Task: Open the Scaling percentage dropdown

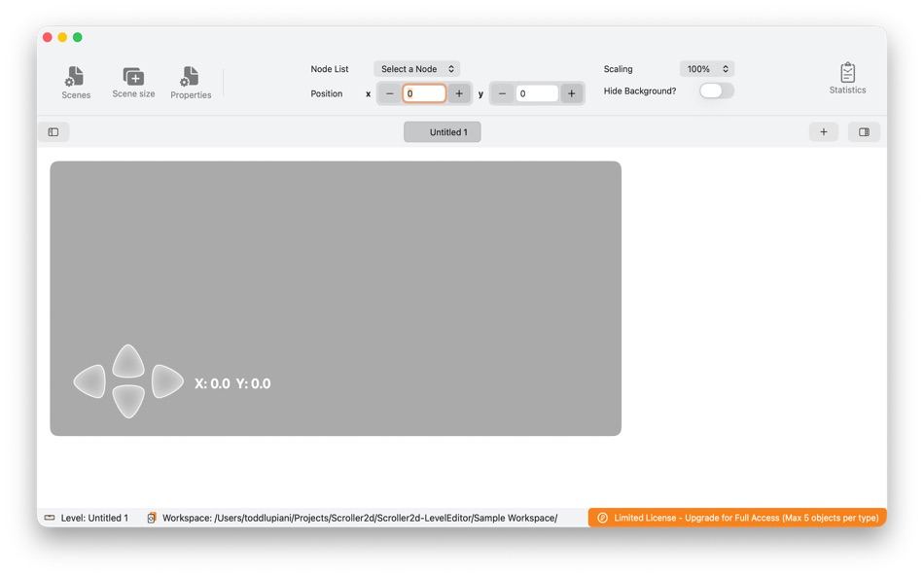Action: [707, 68]
